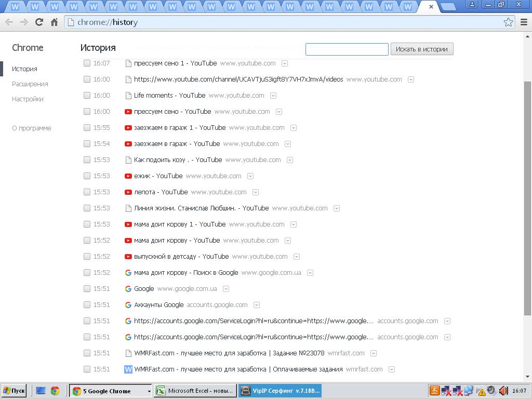Open dropdown arrow for выпускной в детсаду entry
The image size is (532, 399).
[297, 257]
